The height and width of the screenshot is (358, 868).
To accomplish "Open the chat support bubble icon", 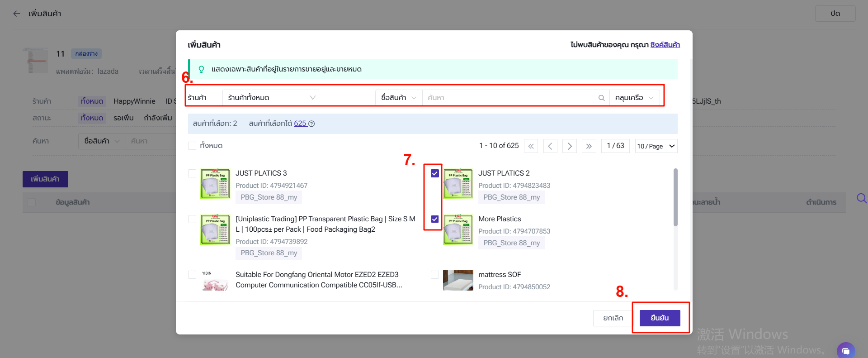I will (x=845, y=351).
